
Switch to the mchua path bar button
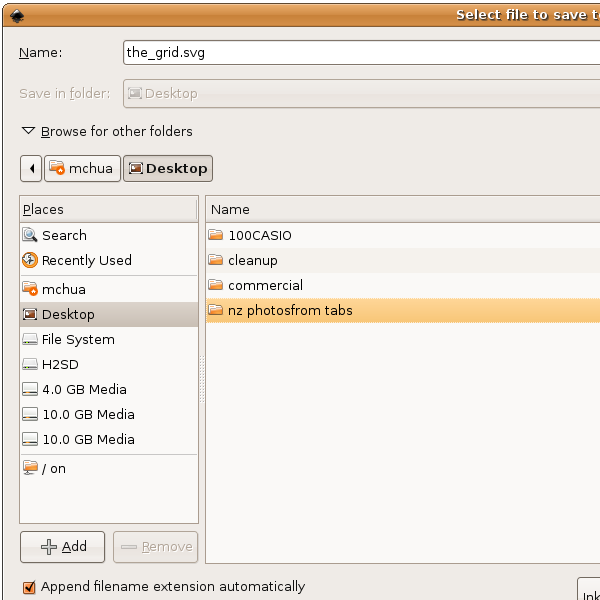pyautogui.click(x=81, y=168)
